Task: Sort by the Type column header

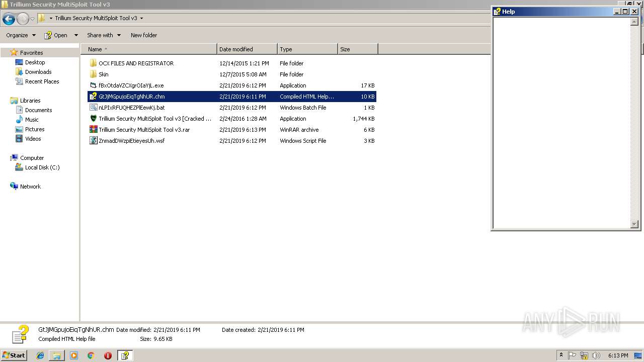Action: pyautogui.click(x=307, y=49)
